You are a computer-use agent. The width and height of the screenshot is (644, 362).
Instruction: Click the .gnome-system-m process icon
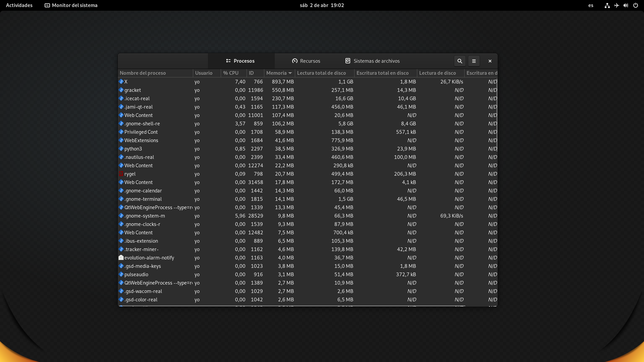121,216
